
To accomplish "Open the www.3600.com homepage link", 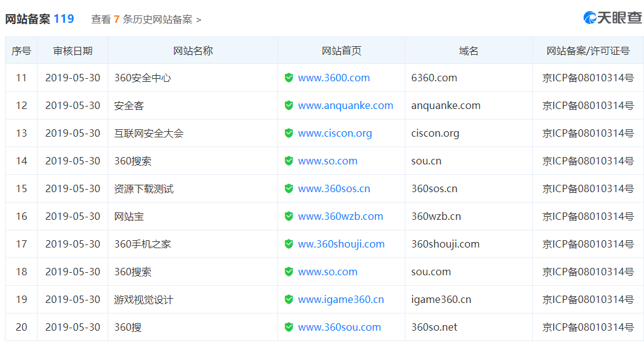I will (334, 78).
